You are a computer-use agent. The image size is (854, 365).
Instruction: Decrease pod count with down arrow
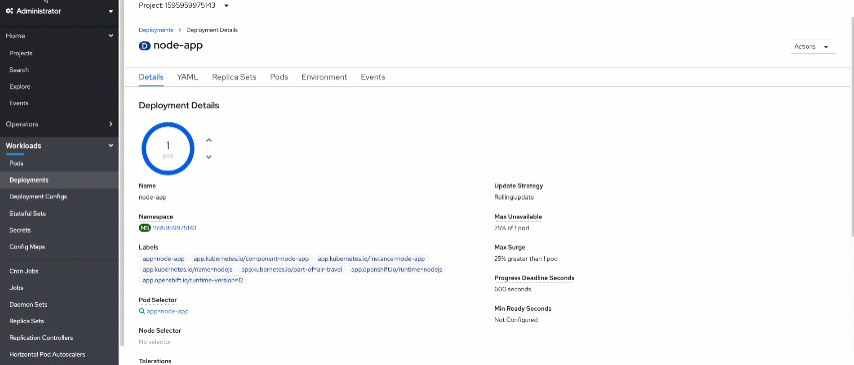click(209, 157)
